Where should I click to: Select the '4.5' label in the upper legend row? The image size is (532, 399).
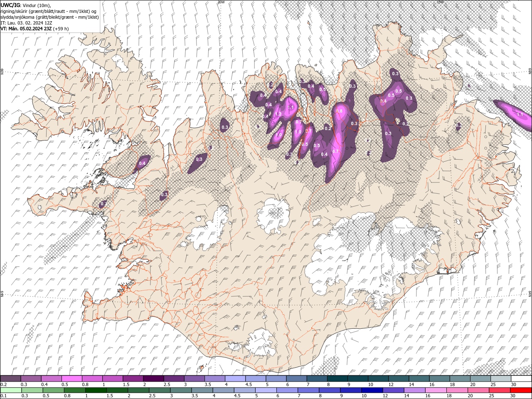tap(249, 384)
